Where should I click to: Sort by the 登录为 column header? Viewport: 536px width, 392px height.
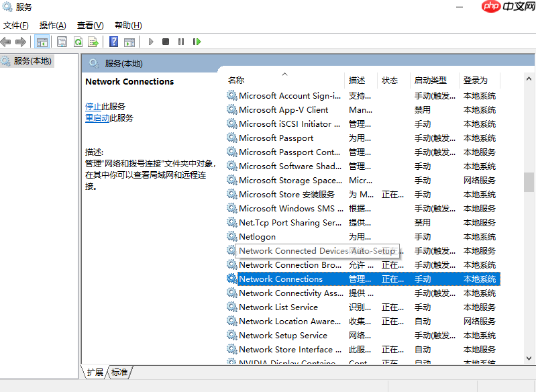click(479, 81)
